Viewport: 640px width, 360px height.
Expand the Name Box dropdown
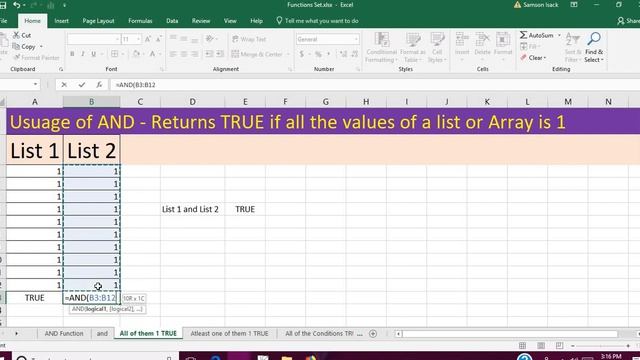tap(36, 84)
